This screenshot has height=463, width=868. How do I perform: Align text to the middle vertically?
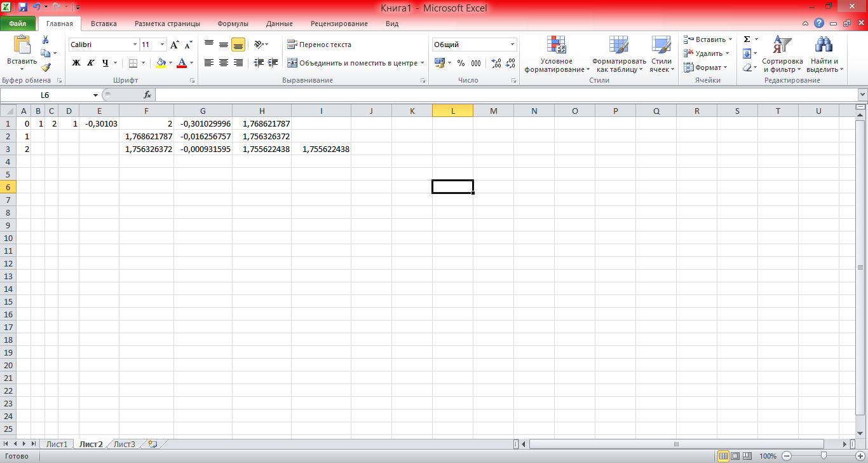pos(224,45)
